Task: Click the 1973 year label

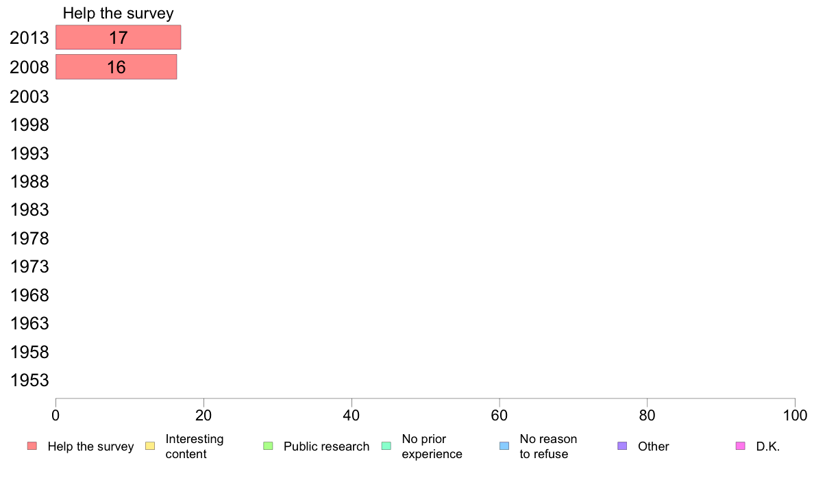Action: [29, 266]
